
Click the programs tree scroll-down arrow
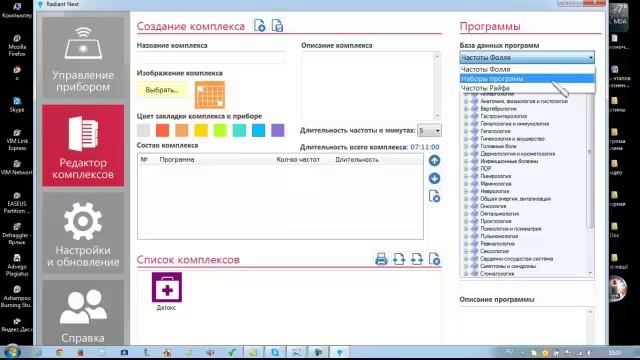(x=590, y=273)
